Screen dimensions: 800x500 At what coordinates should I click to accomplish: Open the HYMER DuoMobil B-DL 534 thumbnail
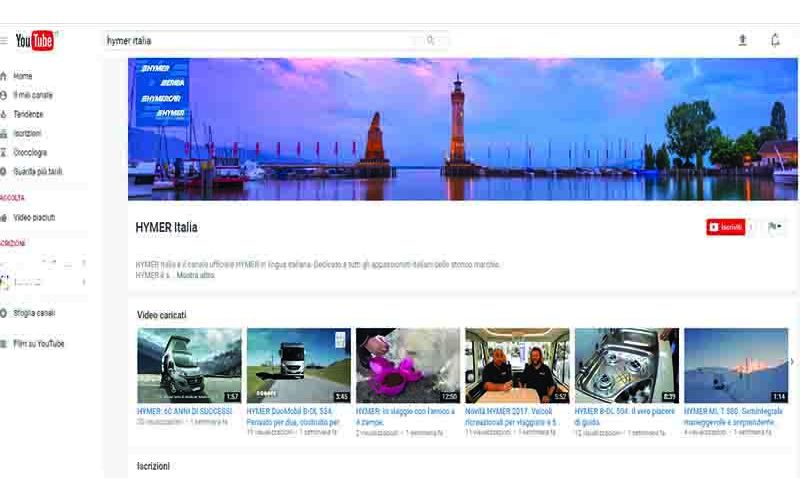[298, 365]
